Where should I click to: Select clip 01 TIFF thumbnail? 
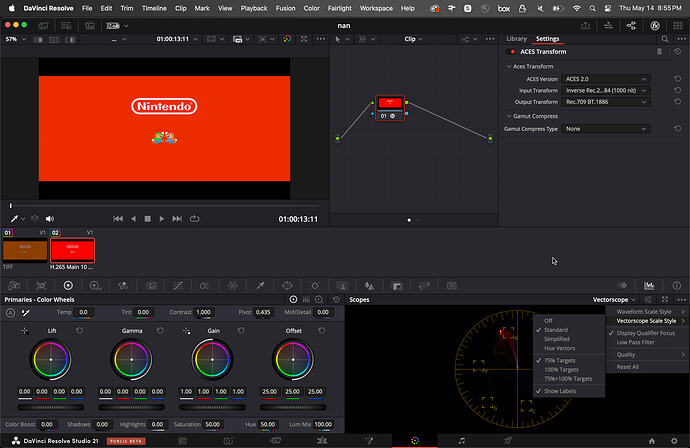point(25,250)
